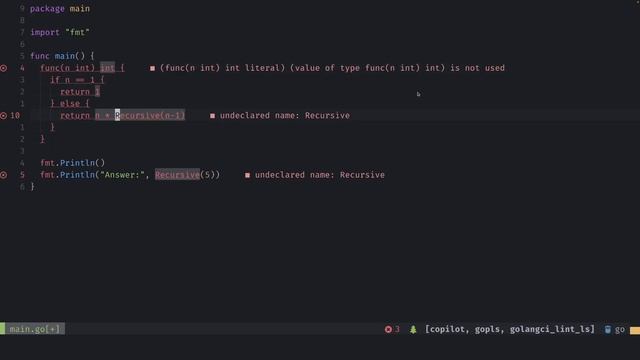Viewport: 640px width, 360px height.
Task: Click the 'package main' line
Action: click(x=60, y=9)
